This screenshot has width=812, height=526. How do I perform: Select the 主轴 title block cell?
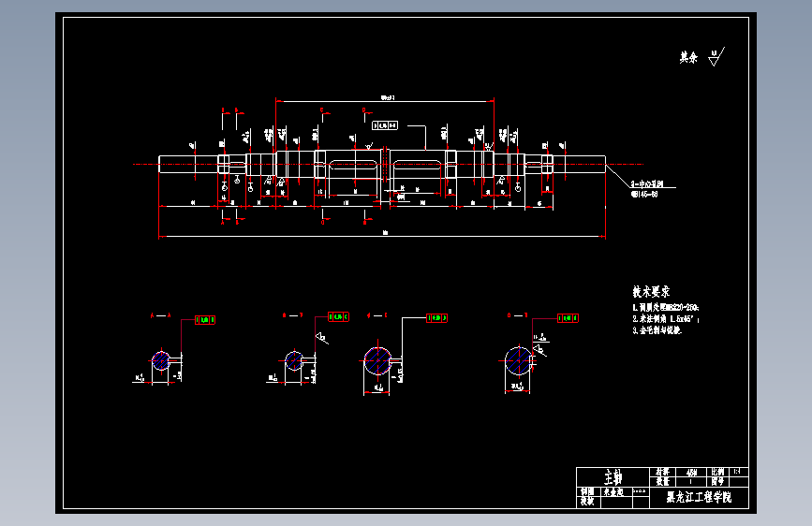(x=613, y=476)
